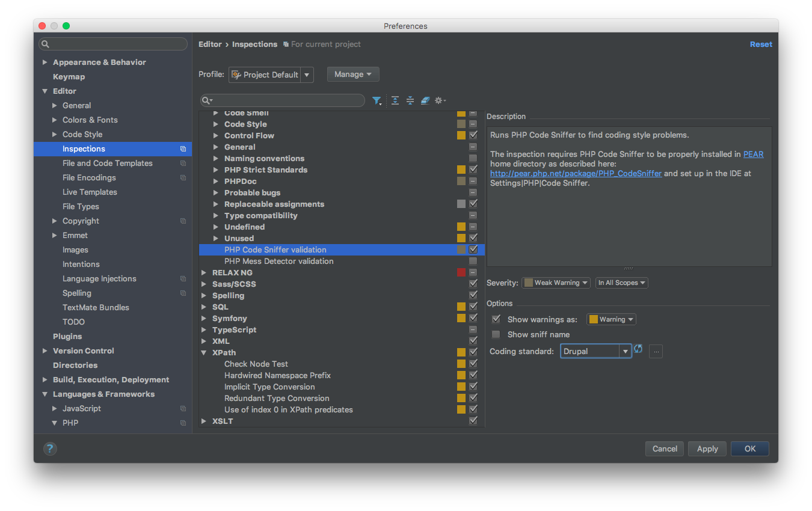Screen dimensions: 812x511
Task: Click the 'For current project' icon in the breadcrumb
Action: click(x=286, y=44)
